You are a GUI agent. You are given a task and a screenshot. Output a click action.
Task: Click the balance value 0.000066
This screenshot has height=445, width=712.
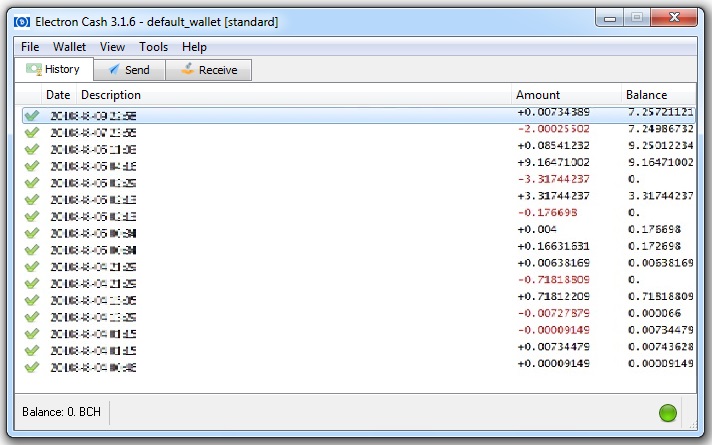pyautogui.click(x=654, y=313)
